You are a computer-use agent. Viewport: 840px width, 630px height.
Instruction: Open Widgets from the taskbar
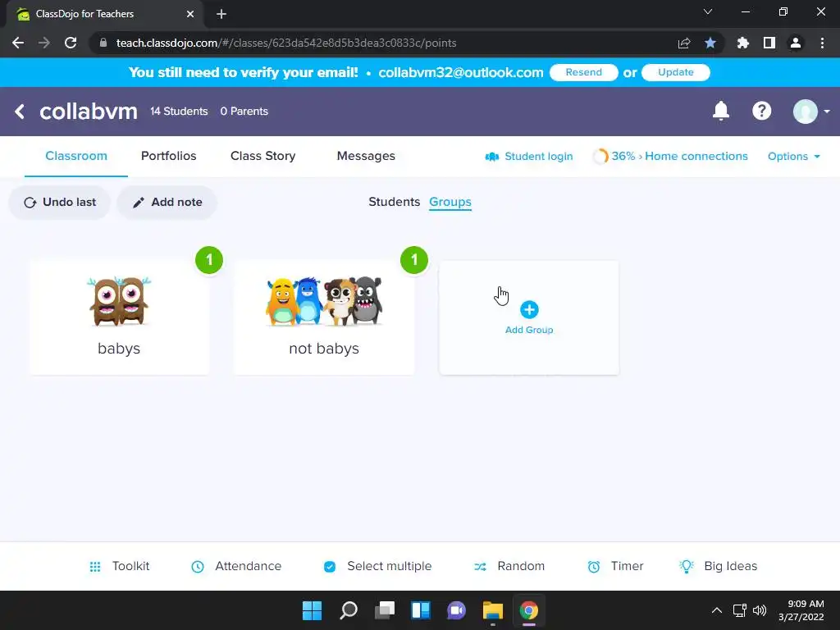[421, 610]
